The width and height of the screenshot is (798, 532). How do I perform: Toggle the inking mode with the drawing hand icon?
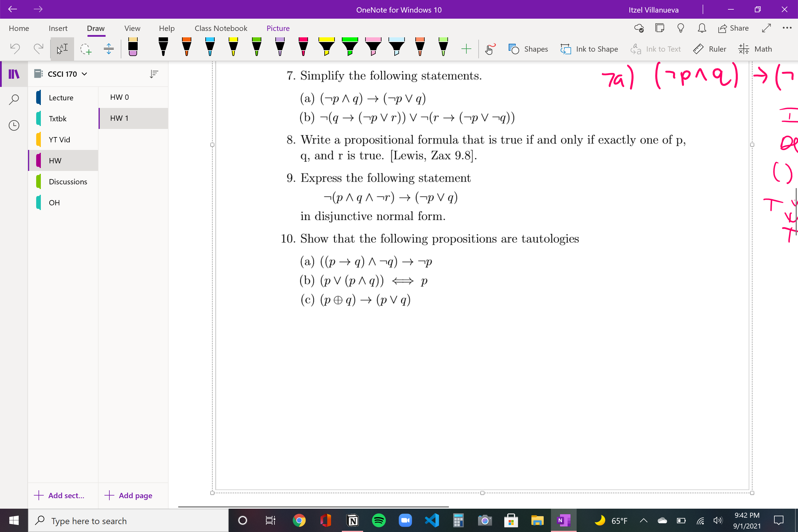490,49
